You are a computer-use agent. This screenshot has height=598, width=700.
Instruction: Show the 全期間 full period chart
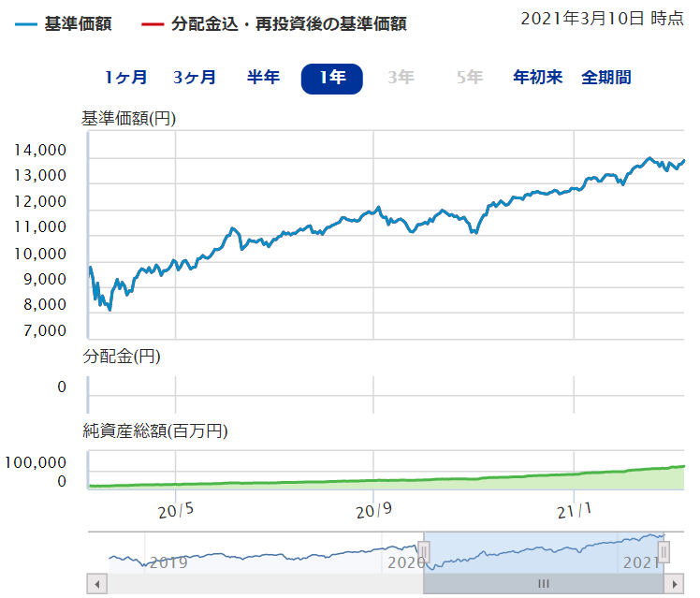tap(605, 78)
